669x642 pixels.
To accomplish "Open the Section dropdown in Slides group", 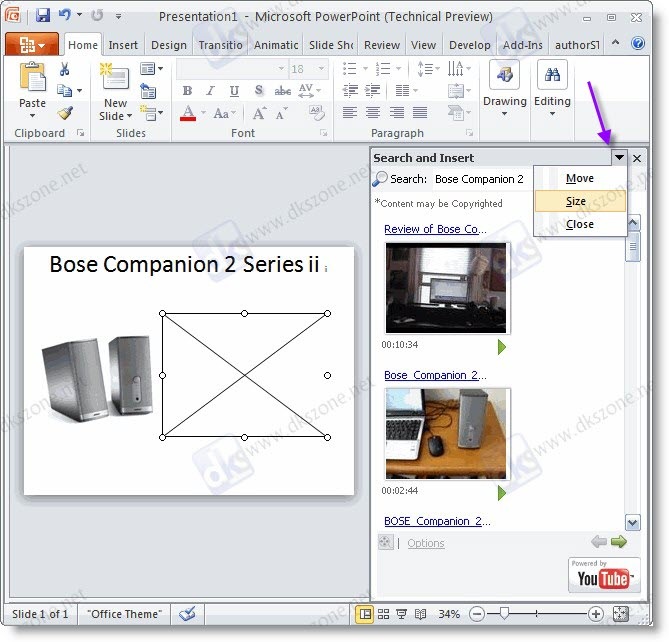I will [151, 113].
